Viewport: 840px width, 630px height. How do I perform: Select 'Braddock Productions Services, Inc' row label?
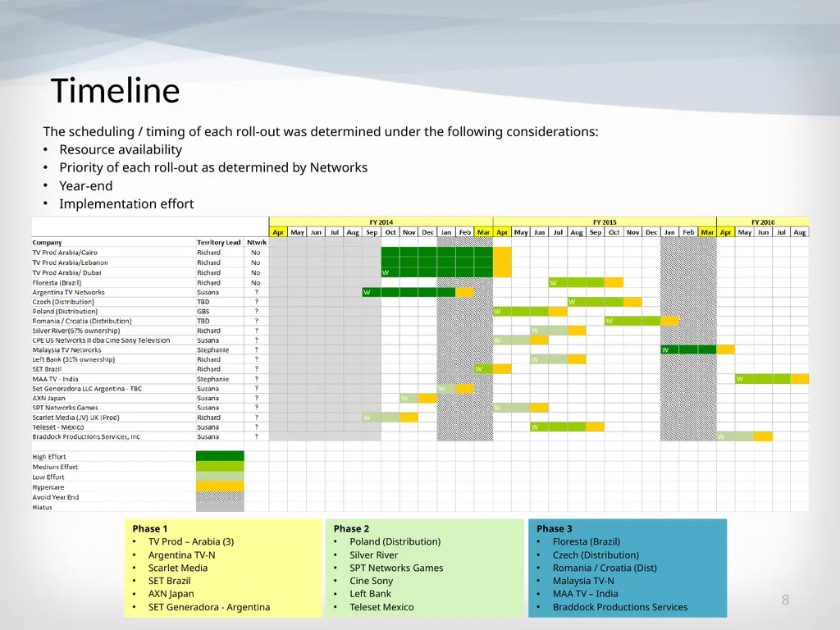coord(86,436)
